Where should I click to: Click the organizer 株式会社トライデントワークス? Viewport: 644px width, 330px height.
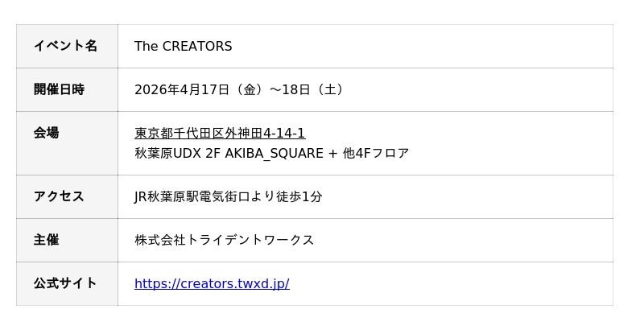click(224, 240)
